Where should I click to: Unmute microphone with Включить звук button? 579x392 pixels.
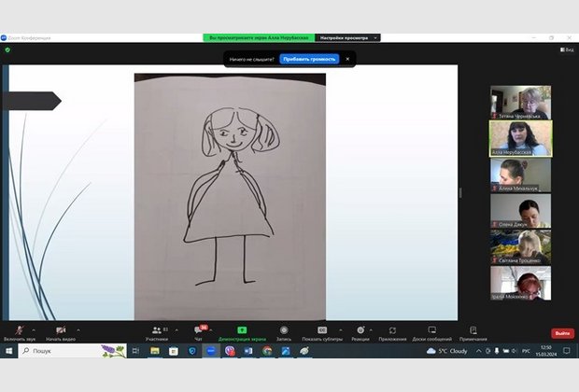coord(20,331)
